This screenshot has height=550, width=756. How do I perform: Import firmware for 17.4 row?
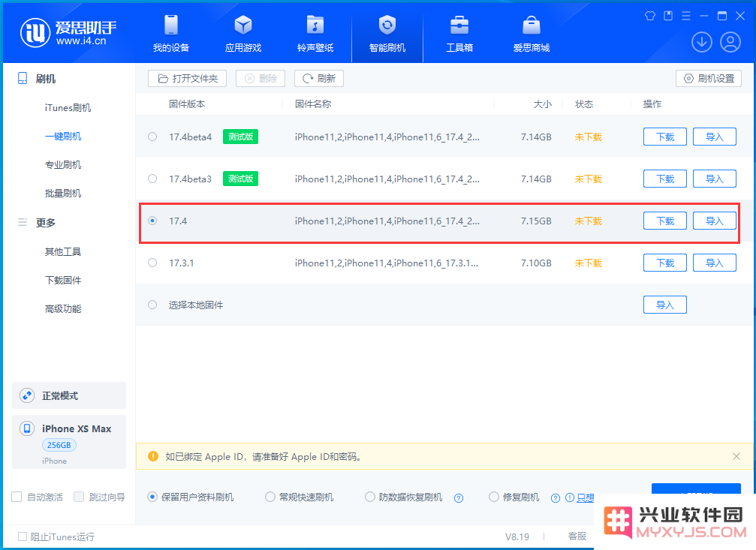tap(715, 221)
